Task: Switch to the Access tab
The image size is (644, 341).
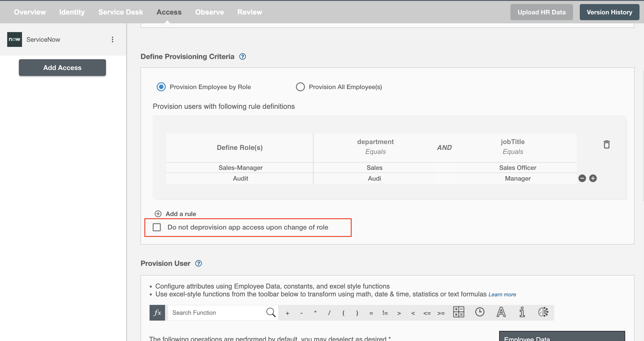Action: (169, 12)
